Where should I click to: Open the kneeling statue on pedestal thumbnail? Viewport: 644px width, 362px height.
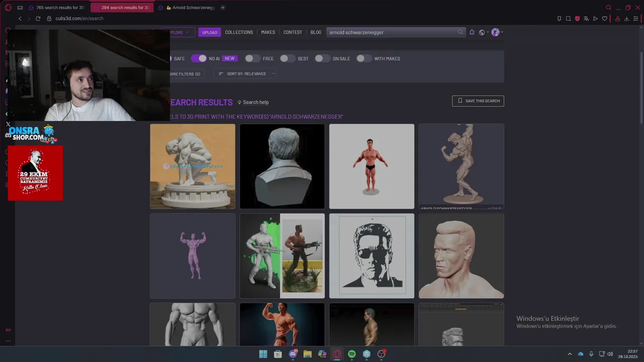pyautogui.click(x=193, y=166)
